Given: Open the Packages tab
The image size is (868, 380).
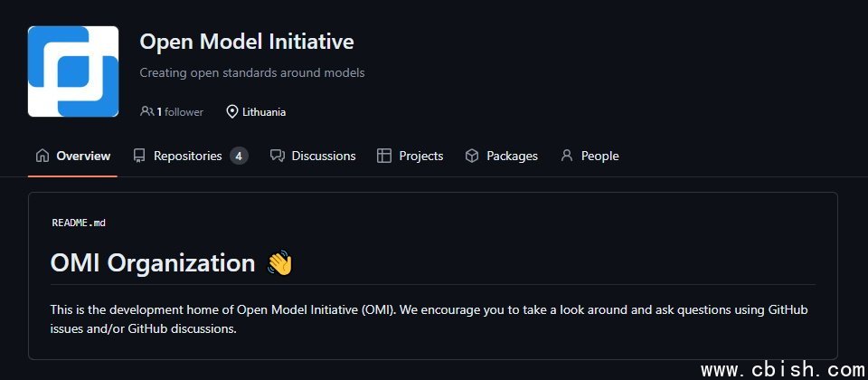Looking at the screenshot, I should click(512, 156).
